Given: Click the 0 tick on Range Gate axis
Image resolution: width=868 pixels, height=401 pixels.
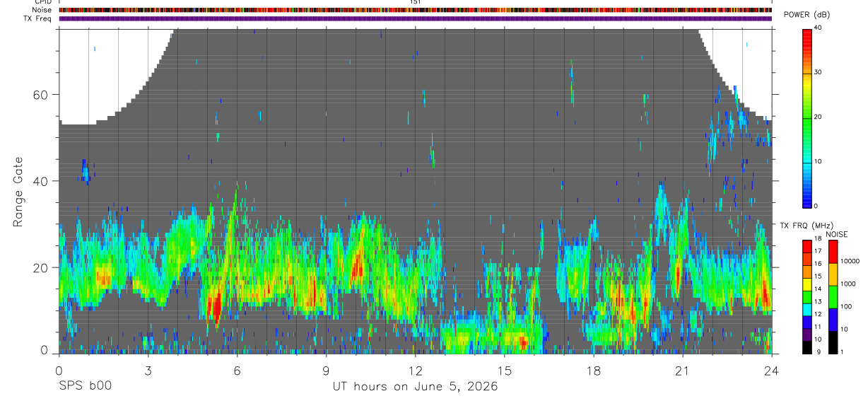Looking at the screenshot, I should pyautogui.click(x=46, y=350).
